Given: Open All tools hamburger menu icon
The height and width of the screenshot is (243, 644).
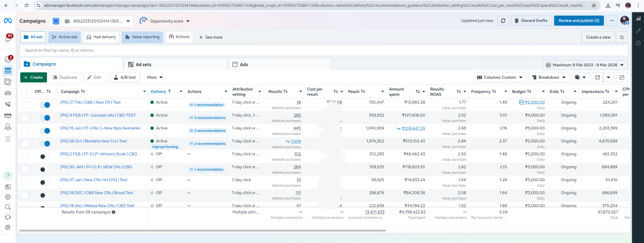Looking at the screenshot, I should click(x=7, y=139).
